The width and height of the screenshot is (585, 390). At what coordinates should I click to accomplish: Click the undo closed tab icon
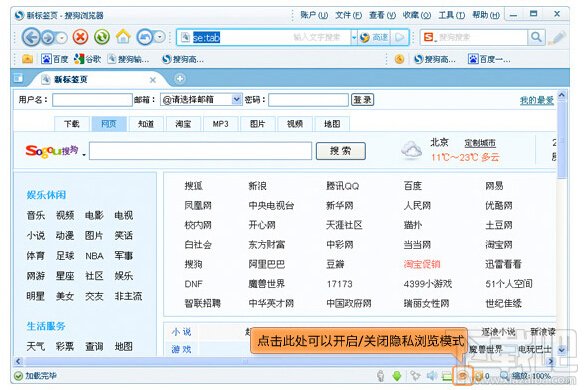pyautogui.click(x=144, y=37)
